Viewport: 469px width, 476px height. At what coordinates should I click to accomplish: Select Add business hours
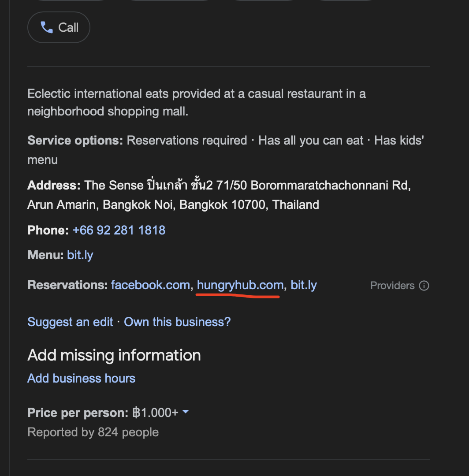tap(81, 378)
